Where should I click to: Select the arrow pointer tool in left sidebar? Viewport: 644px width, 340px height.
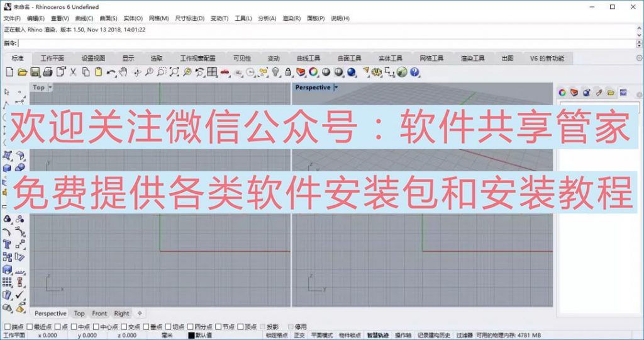click(x=7, y=92)
